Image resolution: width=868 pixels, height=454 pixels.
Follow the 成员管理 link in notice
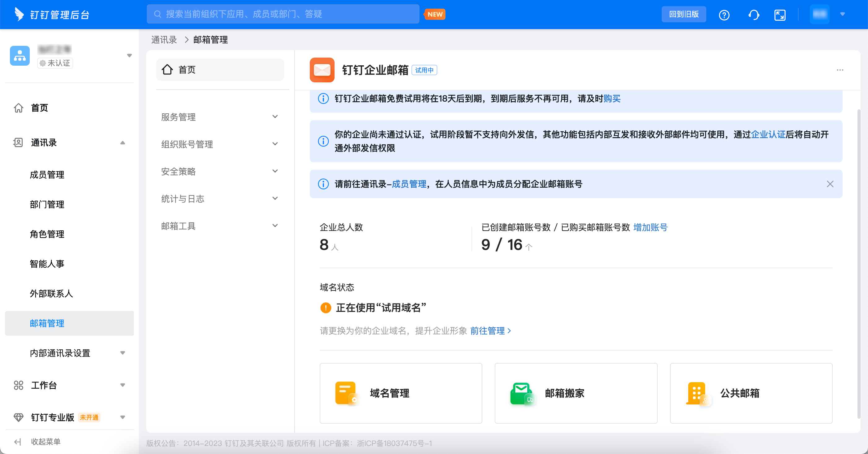(x=409, y=184)
